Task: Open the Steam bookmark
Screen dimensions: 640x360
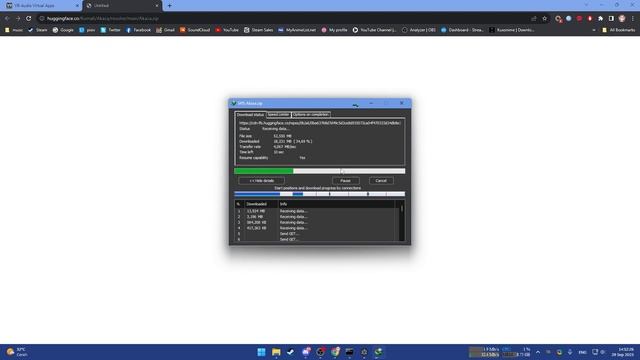Action: (x=37, y=30)
